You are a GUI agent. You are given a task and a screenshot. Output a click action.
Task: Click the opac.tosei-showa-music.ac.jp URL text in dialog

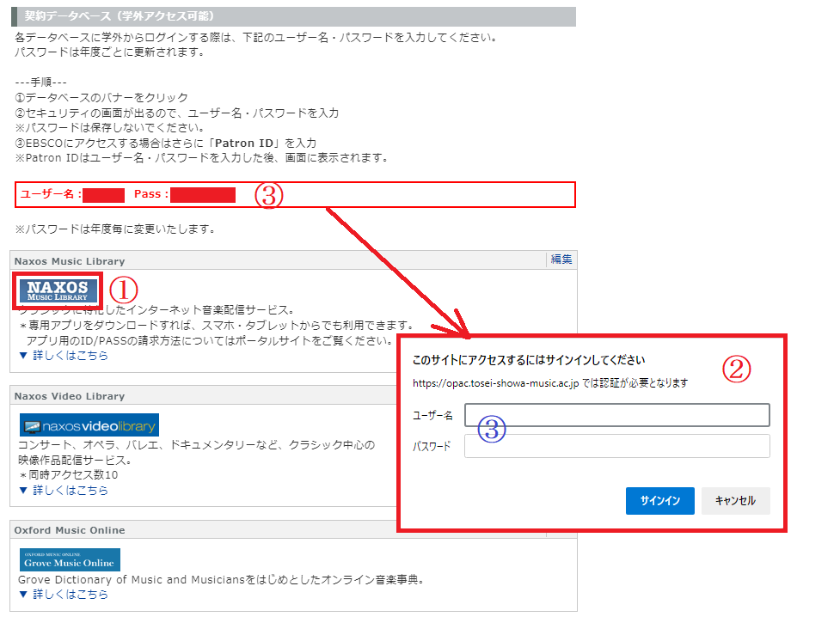[x=495, y=383]
